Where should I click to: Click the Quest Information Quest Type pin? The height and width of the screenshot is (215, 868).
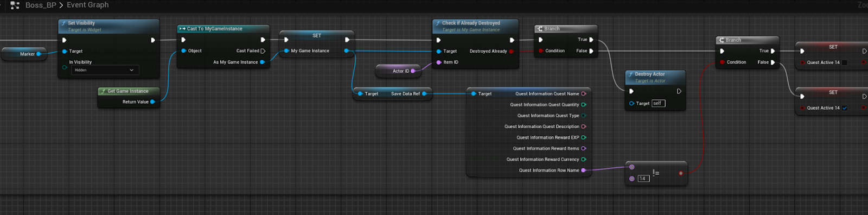(x=584, y=116)
